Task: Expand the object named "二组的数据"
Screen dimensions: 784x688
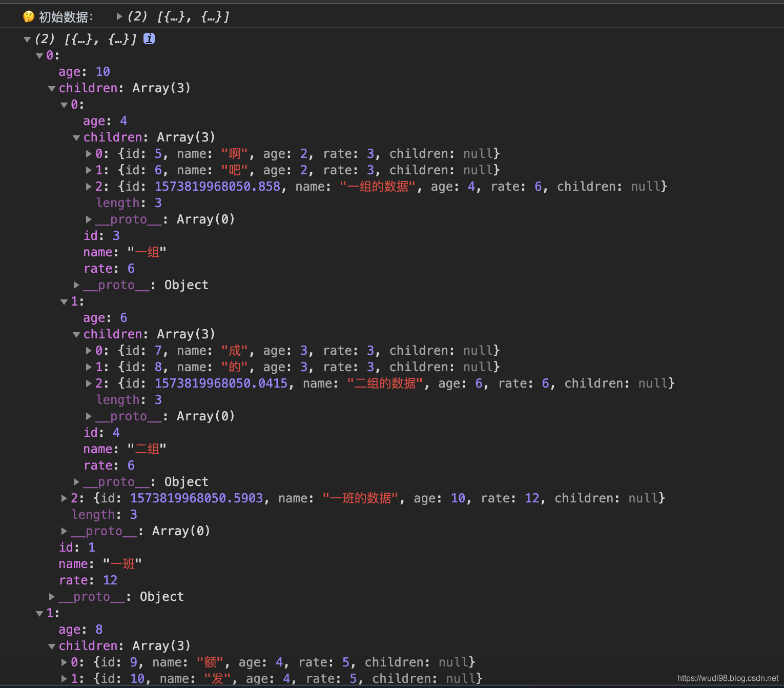Action: (x=89, y=383)
